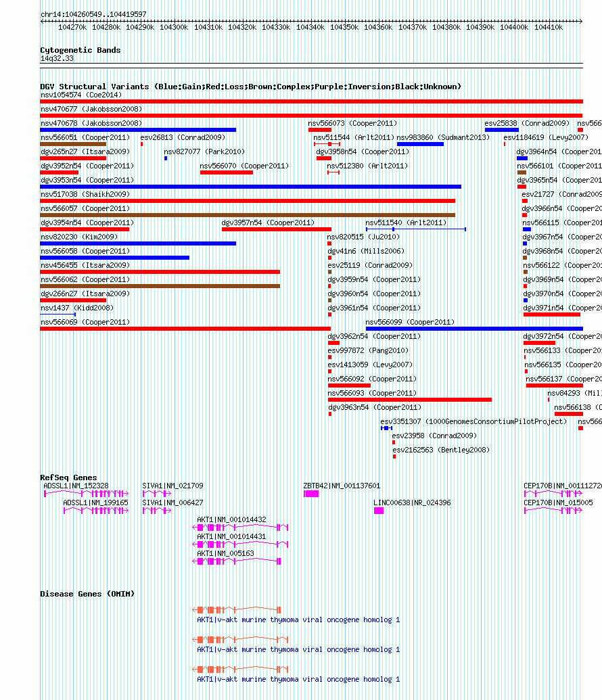602x700 pixels.
Task: Click the Disease Genes (OMIM) track heading
Action: tap(87, 594)
